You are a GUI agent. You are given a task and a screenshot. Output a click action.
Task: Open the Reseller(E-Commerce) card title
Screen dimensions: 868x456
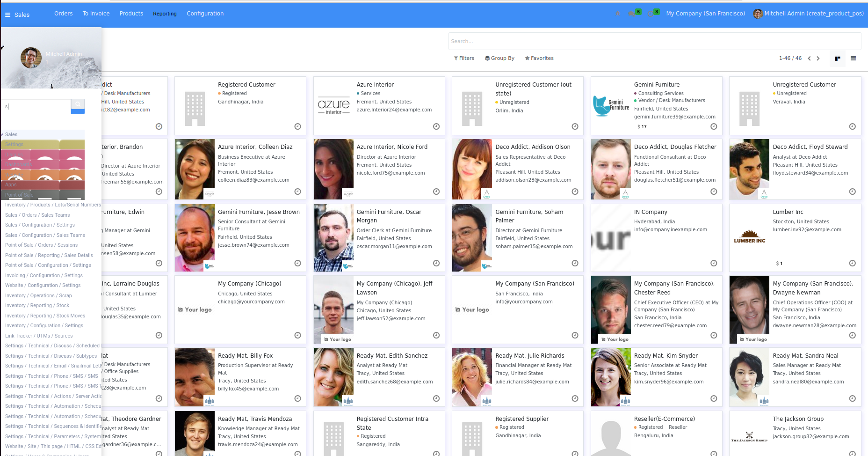(664, 419)
